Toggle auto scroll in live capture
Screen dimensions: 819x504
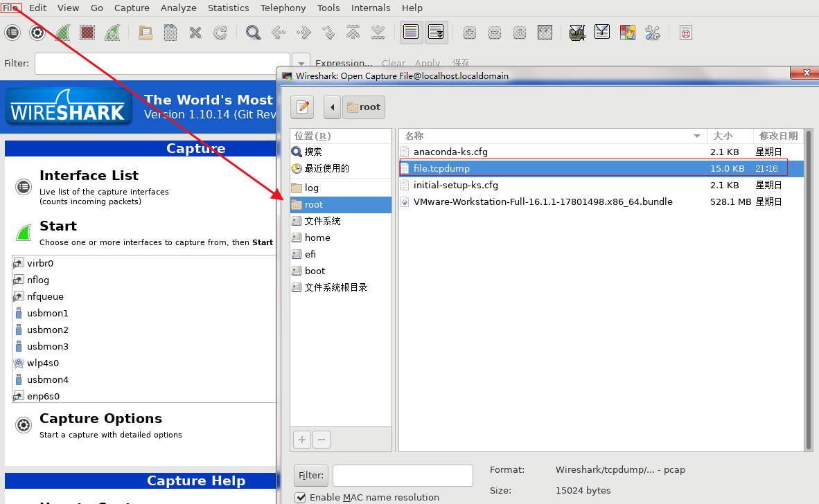pyautogui.click(x=436, y=33)
